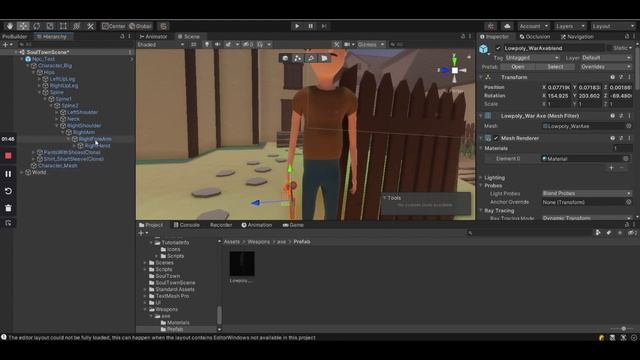Toggle the Static checkbox
640x360 pixels.
coord(609,48)
